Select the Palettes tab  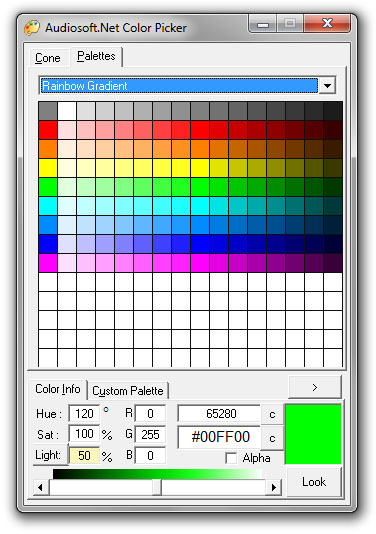pos(96,56)
